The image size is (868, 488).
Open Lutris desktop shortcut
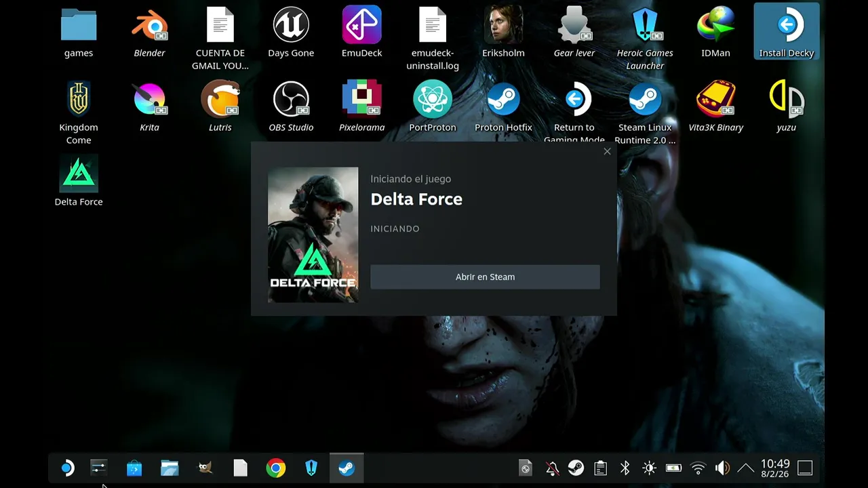[220, 107]
